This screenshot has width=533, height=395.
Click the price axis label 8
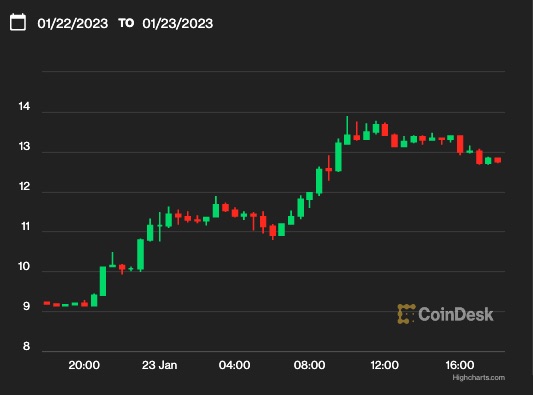(26, 346)
